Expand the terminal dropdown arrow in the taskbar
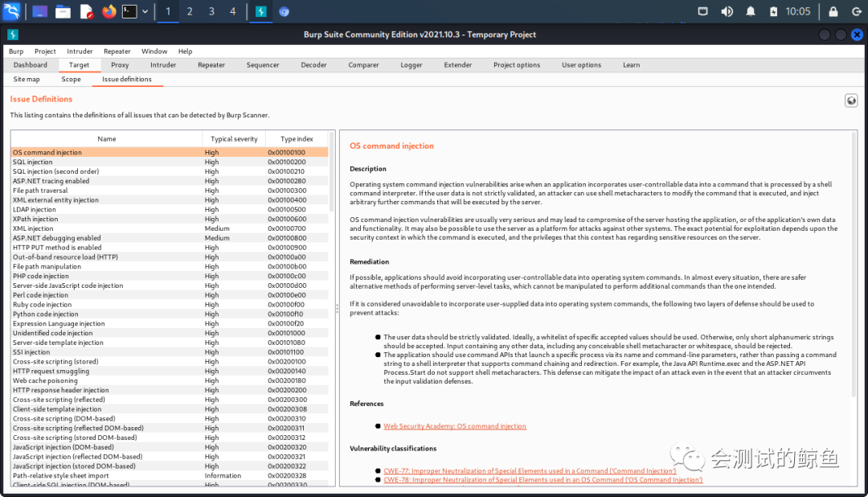The image size is (868, 497). pyautogui.click(x=145, y=11)
